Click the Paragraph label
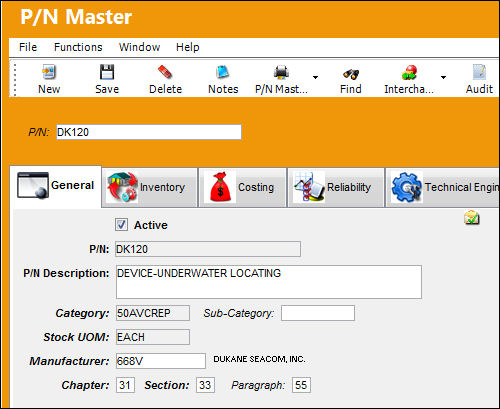The height and width of the screenshot is (409, 500). (x=258, y=385)
